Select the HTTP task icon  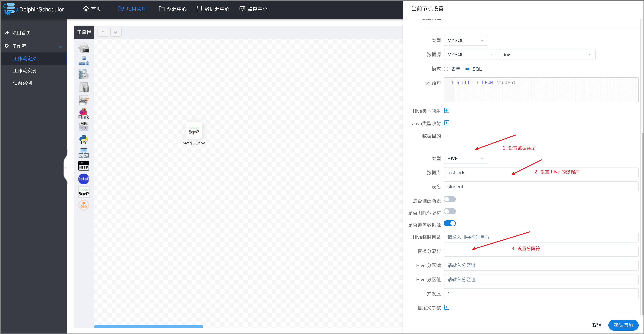coord(84,166)
